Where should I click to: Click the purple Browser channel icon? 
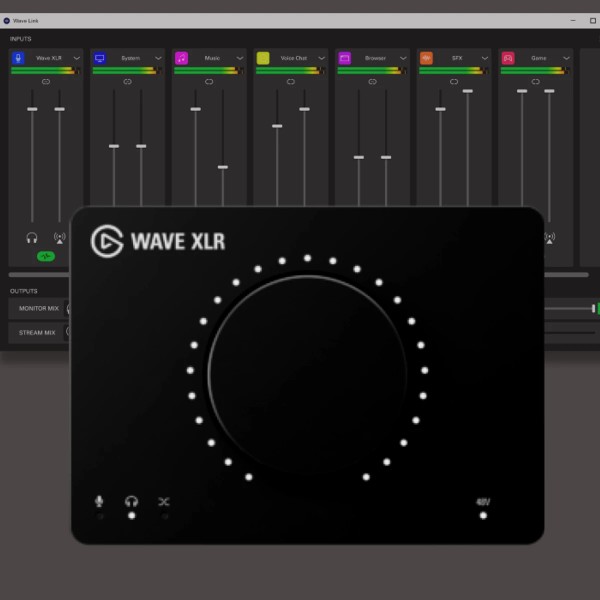tap(344, 59)
